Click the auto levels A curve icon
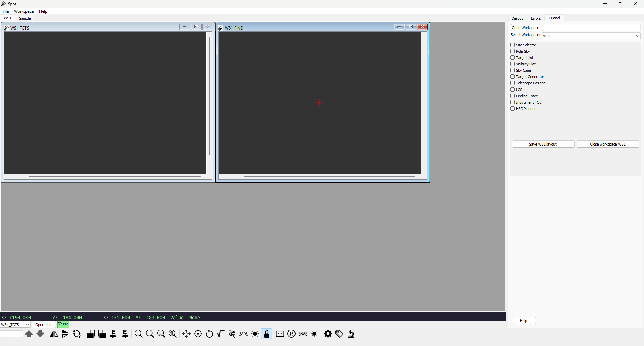The height and width of the screenshot is (346, 644). pos(303,334)
